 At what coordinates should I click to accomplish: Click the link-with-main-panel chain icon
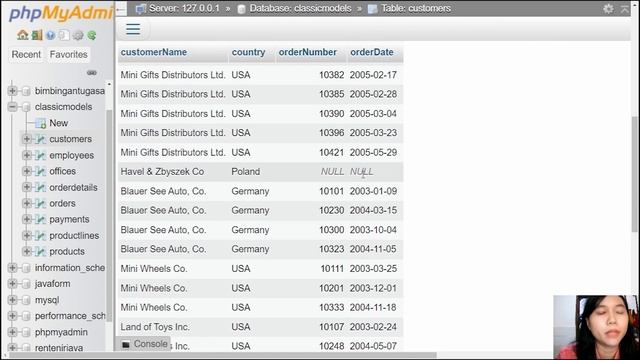(91, 73)
